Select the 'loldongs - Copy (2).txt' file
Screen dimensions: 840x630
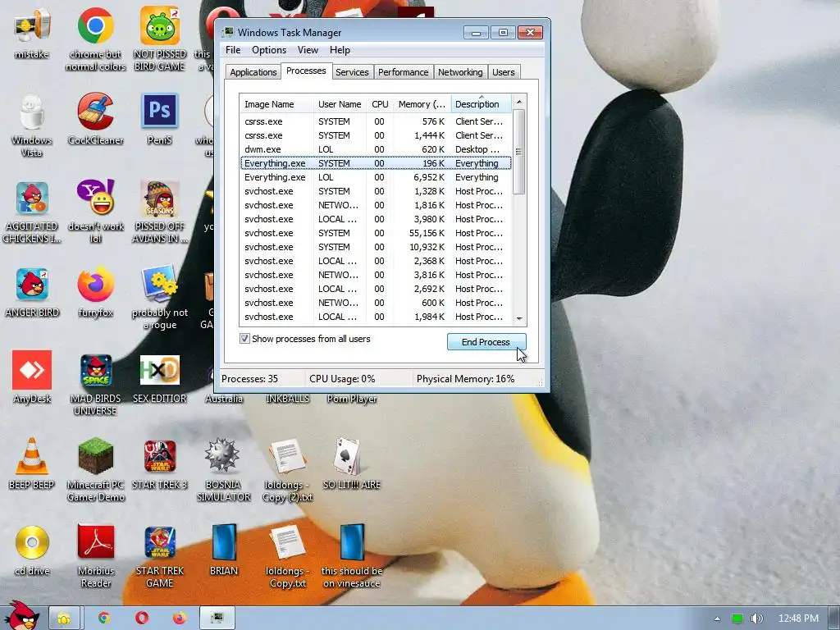288,469
